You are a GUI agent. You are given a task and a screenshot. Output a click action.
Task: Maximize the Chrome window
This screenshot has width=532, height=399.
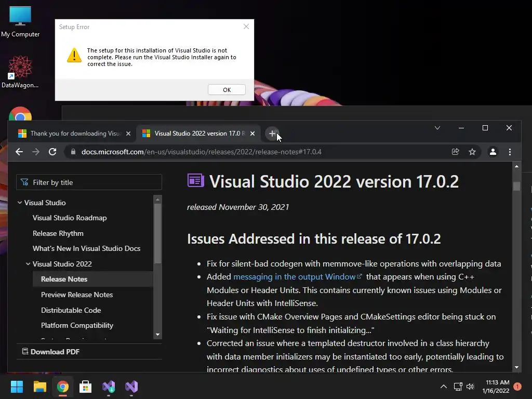tap(485, 128)
